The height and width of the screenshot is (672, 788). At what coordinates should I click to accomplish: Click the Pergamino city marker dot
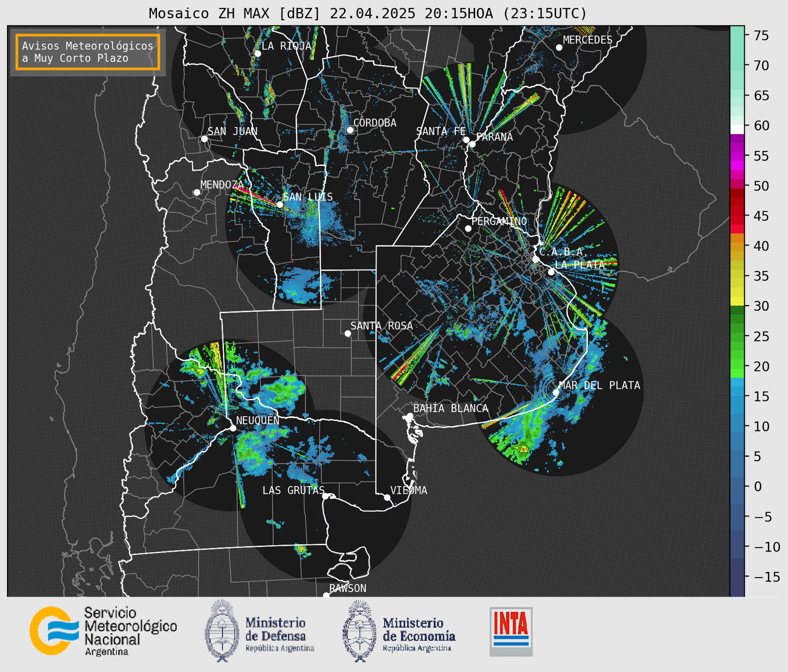pos(468,229)
